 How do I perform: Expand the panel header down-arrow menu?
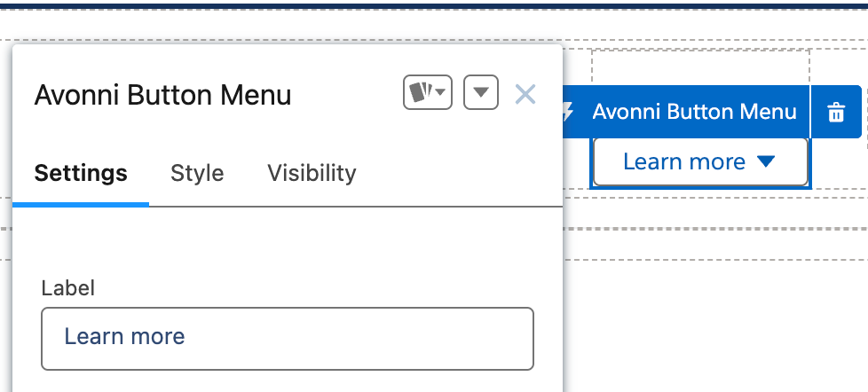480,93
